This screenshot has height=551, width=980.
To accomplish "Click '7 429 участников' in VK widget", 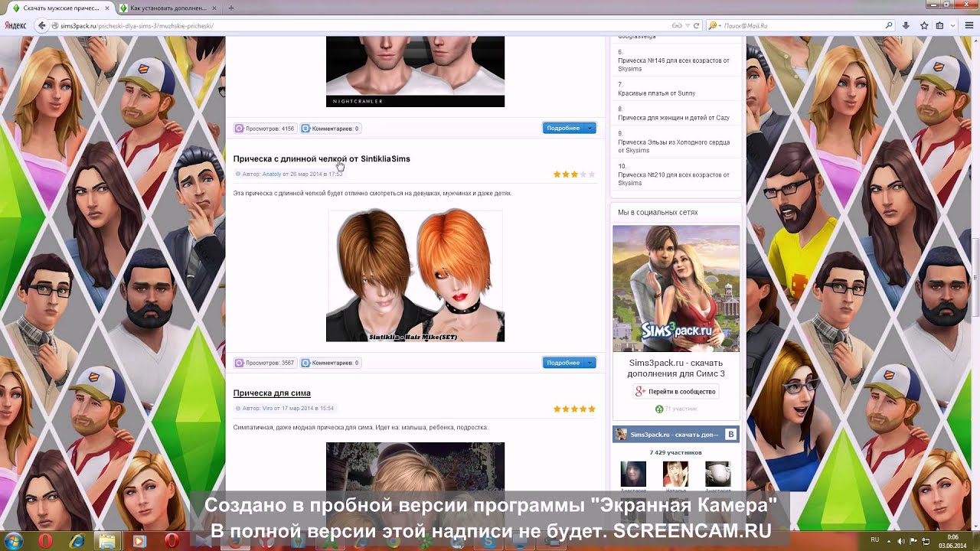I will (675, 453).
